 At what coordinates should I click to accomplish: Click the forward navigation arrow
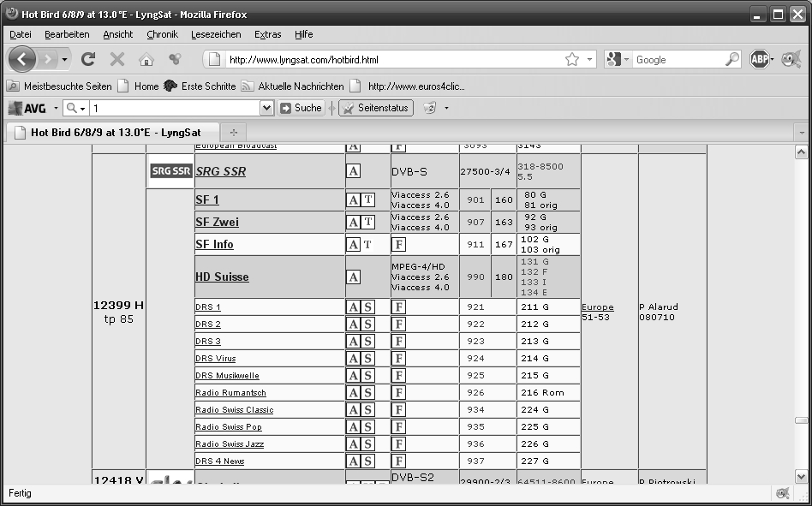[x=48, y=59]
